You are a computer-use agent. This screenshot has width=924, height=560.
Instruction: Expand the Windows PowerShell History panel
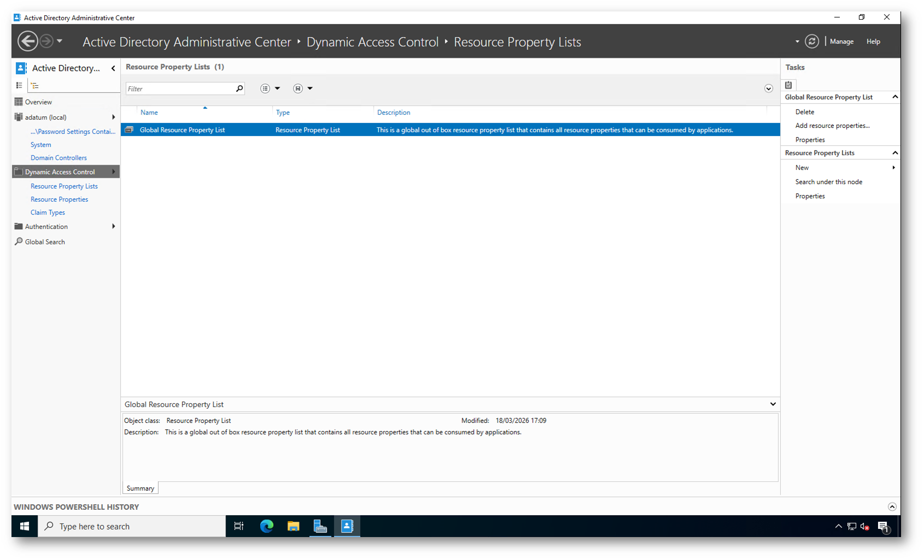[892, 506]
